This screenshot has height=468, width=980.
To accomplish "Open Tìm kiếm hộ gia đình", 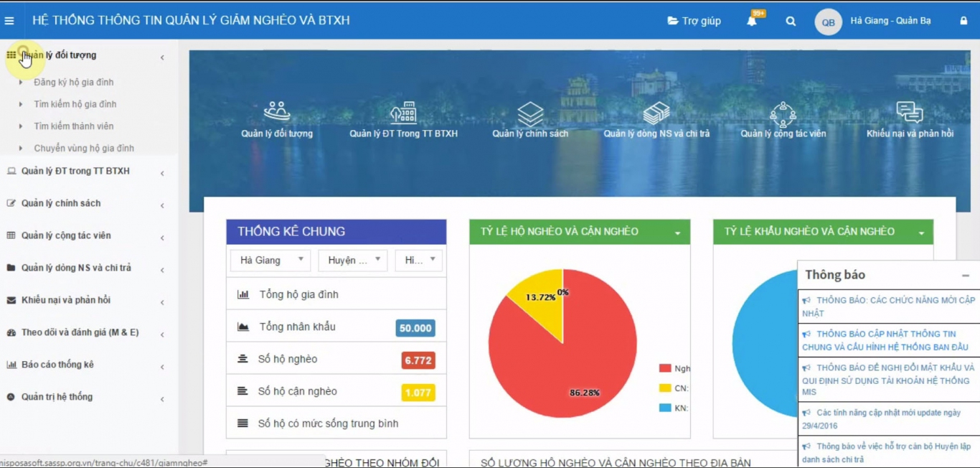I will tap(75, 104).
